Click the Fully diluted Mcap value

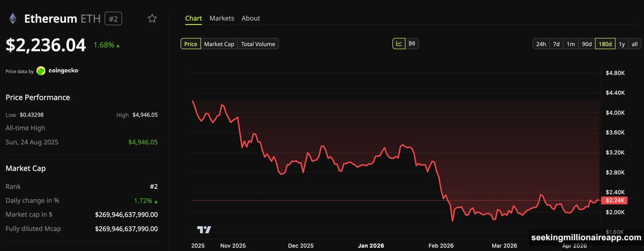coord(126,228)
